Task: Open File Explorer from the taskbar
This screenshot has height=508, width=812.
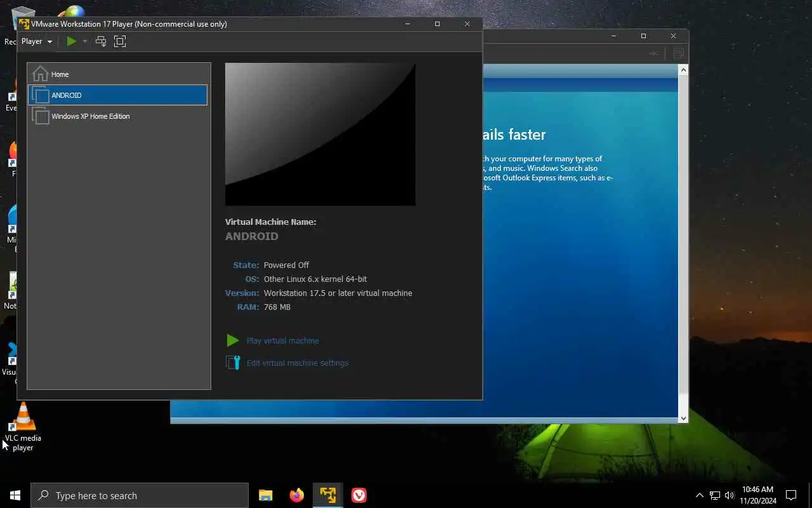Action: click(x=266, y=495)
